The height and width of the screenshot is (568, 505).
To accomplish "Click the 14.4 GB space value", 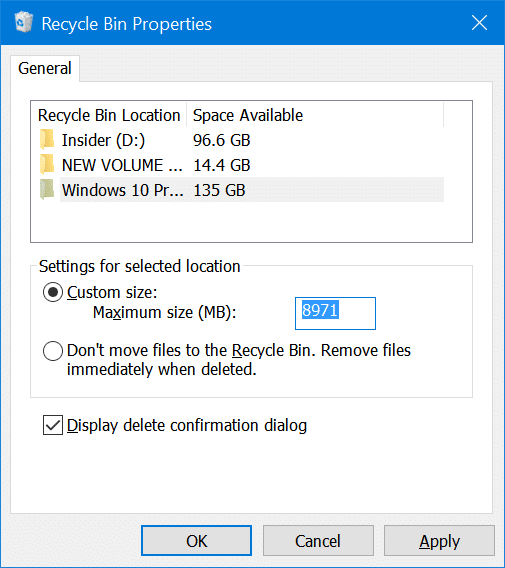I will tap(222, 165).
